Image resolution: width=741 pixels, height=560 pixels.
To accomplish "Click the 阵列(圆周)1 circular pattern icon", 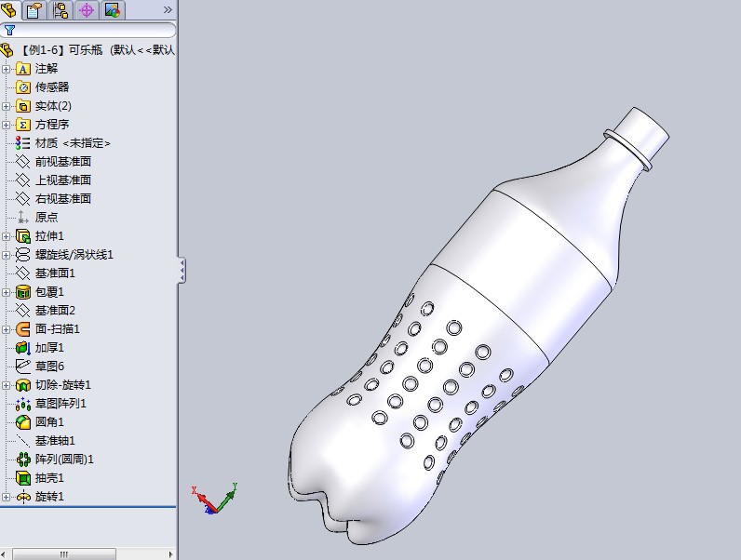I will click(x=22, y=460).
